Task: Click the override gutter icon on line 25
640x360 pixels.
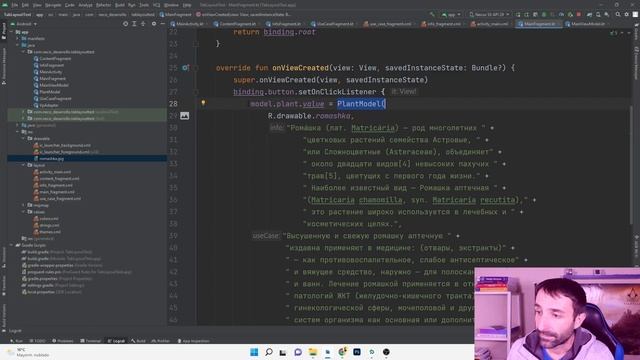Action: point(185,68)
